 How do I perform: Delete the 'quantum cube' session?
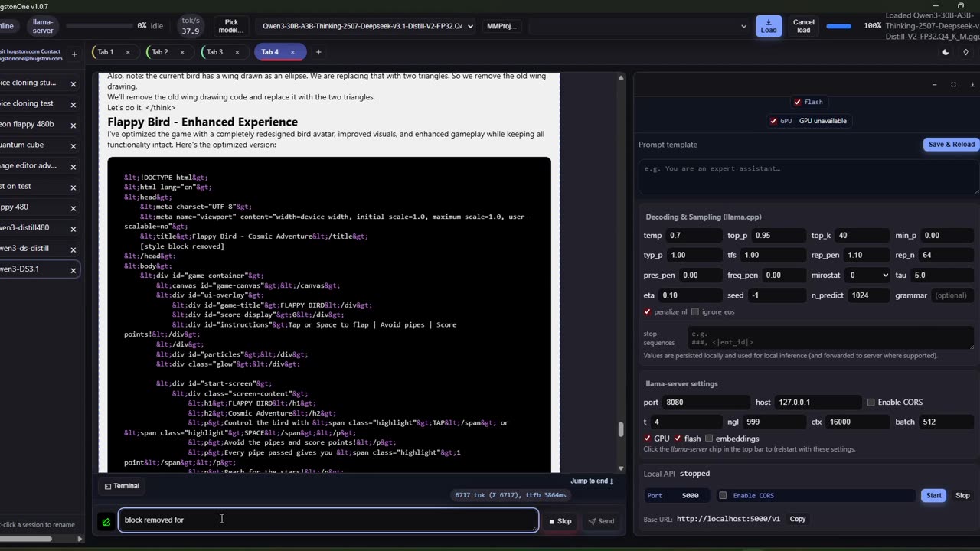pyautogui.click(x=73, y=145)
